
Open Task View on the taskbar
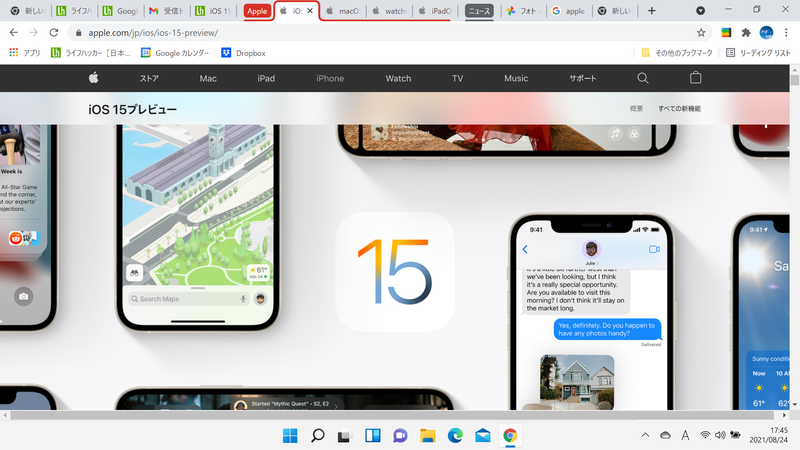point(345,435)
